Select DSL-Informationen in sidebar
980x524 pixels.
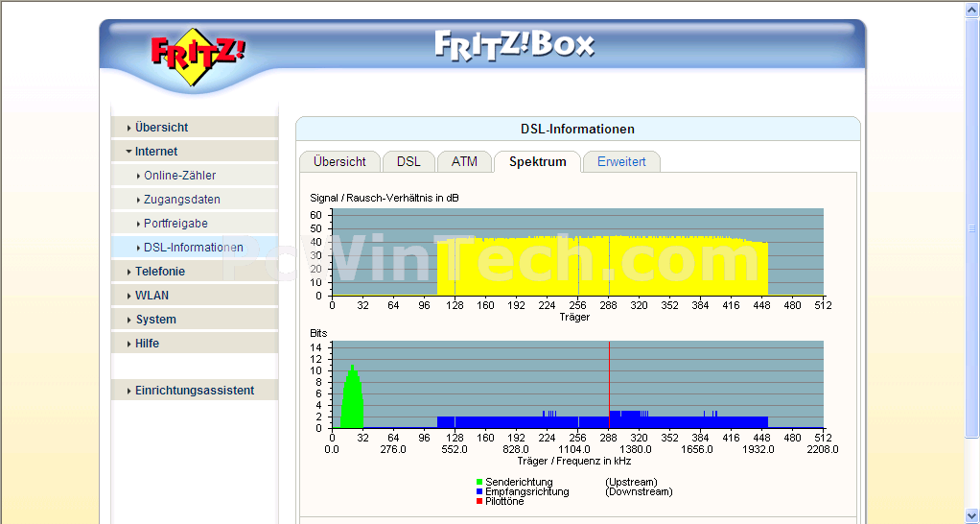click(195, 247)
